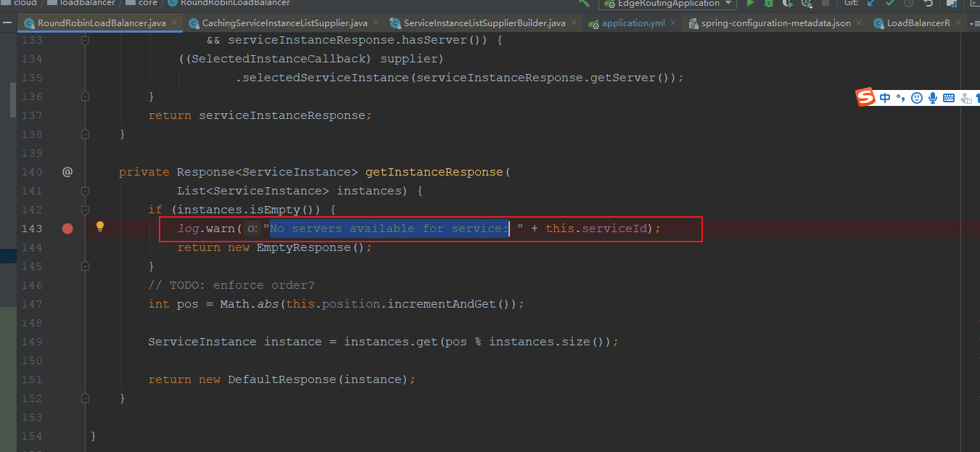Run with coverage icon in toolbar
This screenshot has width=980, height=452.
point(787,3)
